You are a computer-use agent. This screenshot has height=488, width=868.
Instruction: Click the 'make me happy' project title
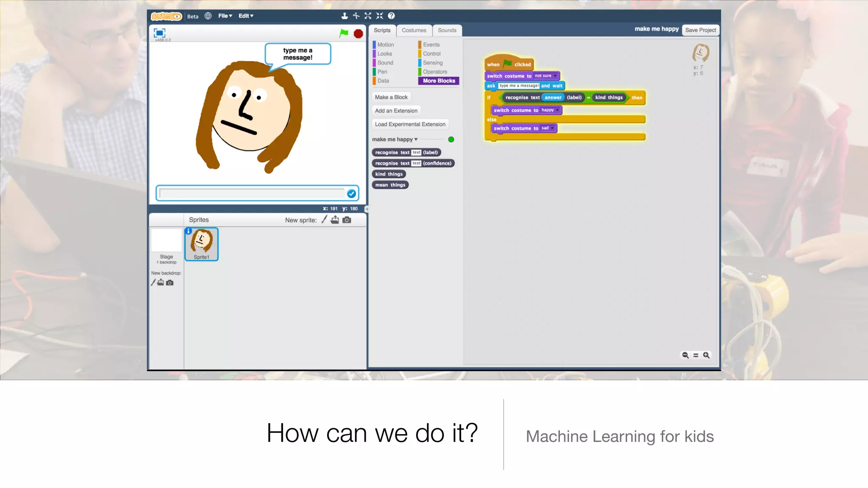[657, 29]
